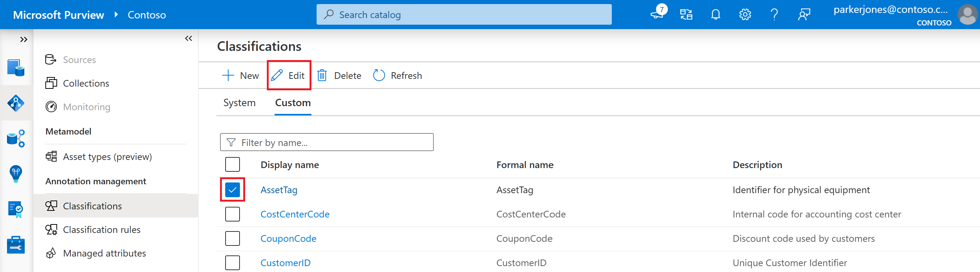980x272 pixels.
Task: Open the notifications bell icon
Action: 715,15
